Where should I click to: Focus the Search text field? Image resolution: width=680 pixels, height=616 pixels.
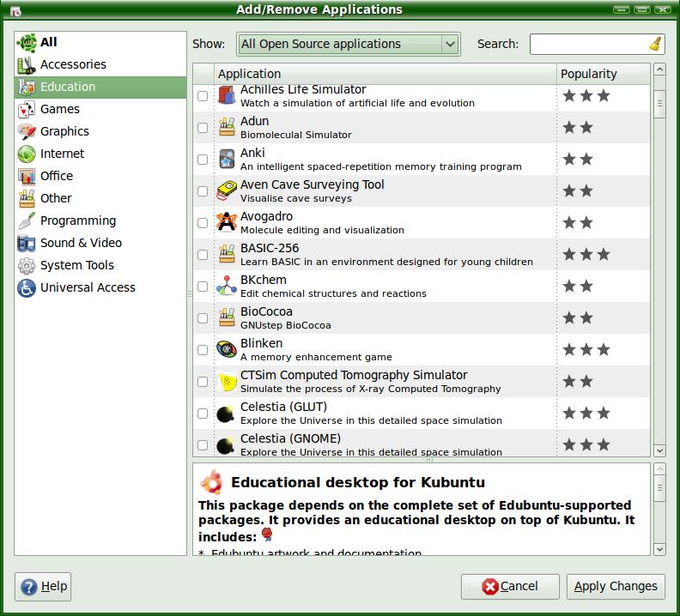pos(588,44)
